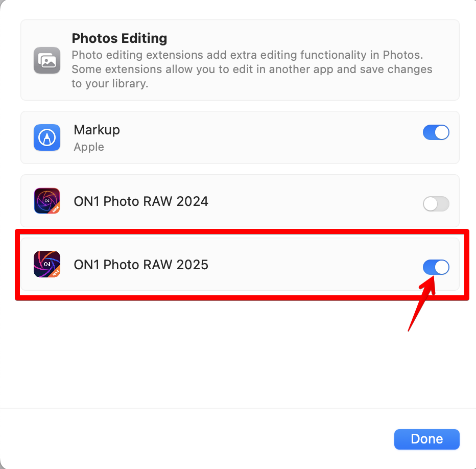Click the Photos Editing heading
The height and width of the screenshot is (469, 476).
[x=120, y=38]
